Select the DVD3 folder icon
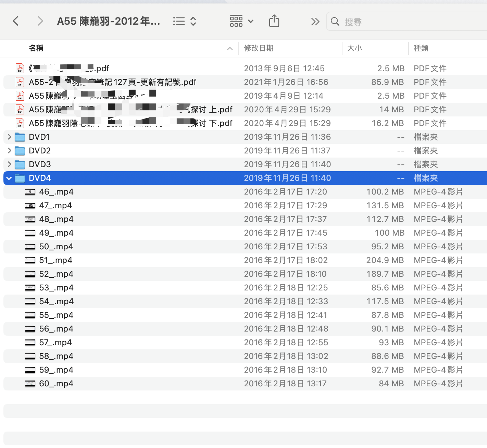This screenshot has width=487, height=448. (20, 165)
